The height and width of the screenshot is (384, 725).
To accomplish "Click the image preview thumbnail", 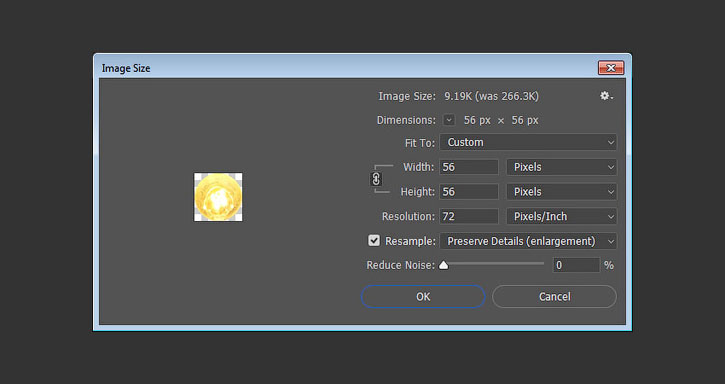I will [x=218, y=197].
